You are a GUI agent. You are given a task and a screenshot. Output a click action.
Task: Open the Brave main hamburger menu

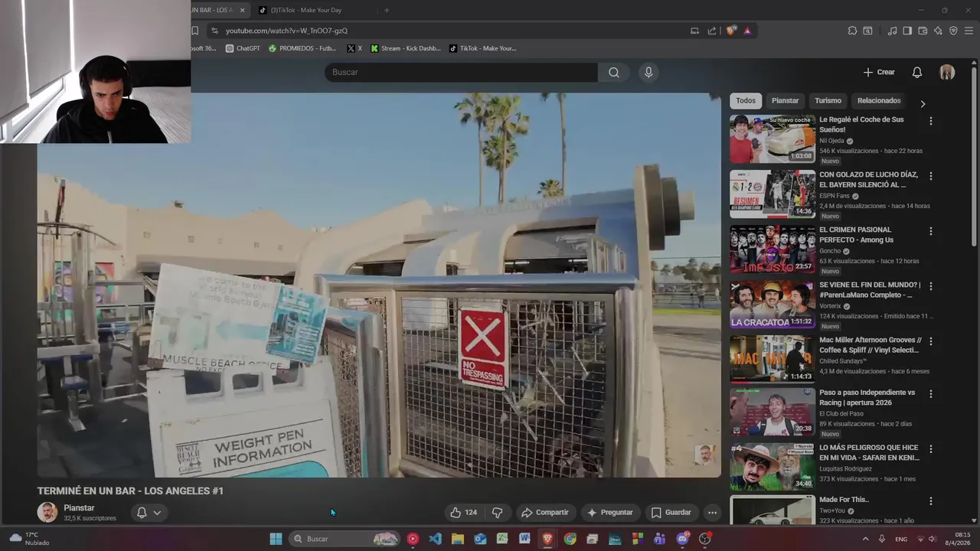(969, 31)
